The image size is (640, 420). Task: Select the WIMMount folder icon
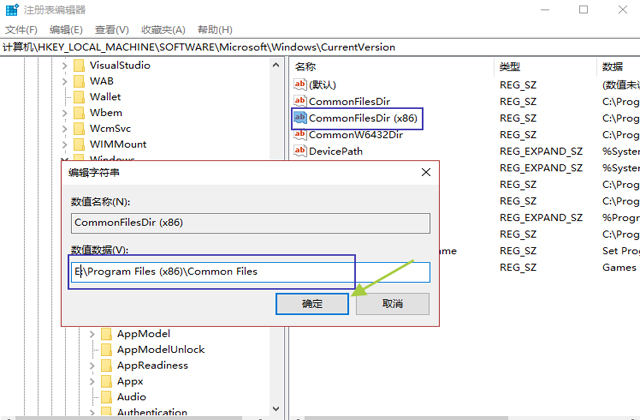79,144
